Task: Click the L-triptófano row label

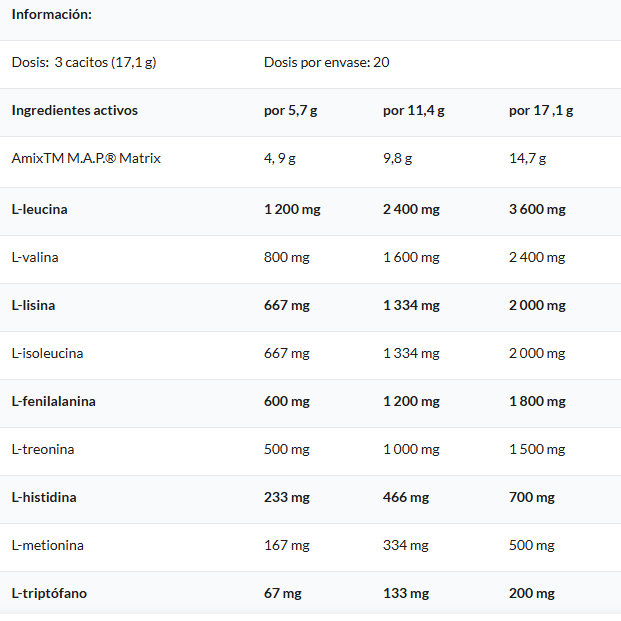Action: pyautogui.click(x=49, y=593)
